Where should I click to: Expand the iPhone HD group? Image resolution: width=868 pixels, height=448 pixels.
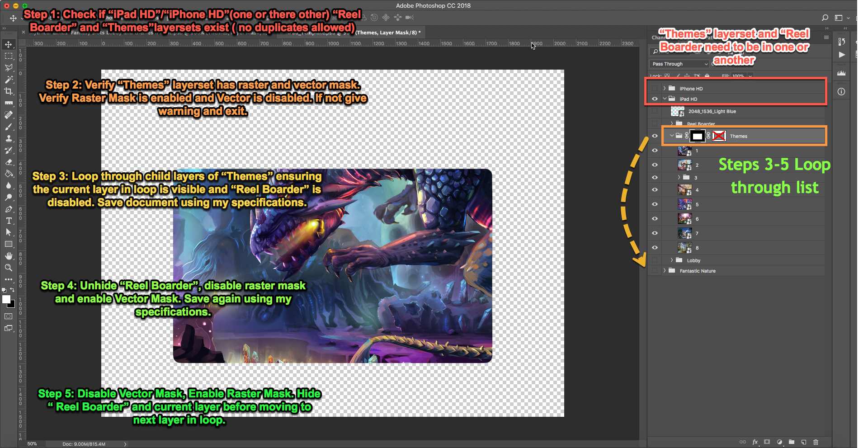pos(665,89)
